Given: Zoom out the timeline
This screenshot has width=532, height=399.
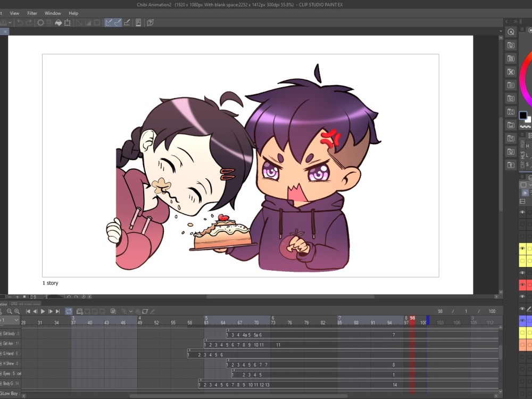Looking at the screenshot, I should tap(10, 311).
